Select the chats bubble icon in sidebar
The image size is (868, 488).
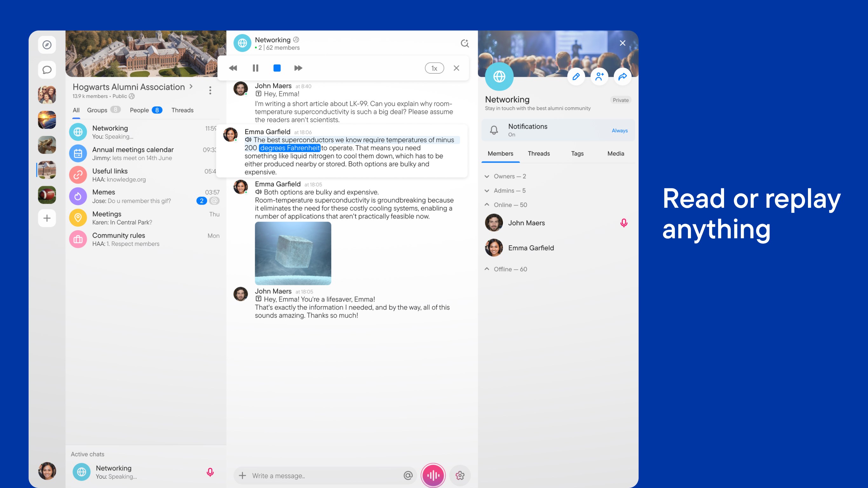point(47,70)
